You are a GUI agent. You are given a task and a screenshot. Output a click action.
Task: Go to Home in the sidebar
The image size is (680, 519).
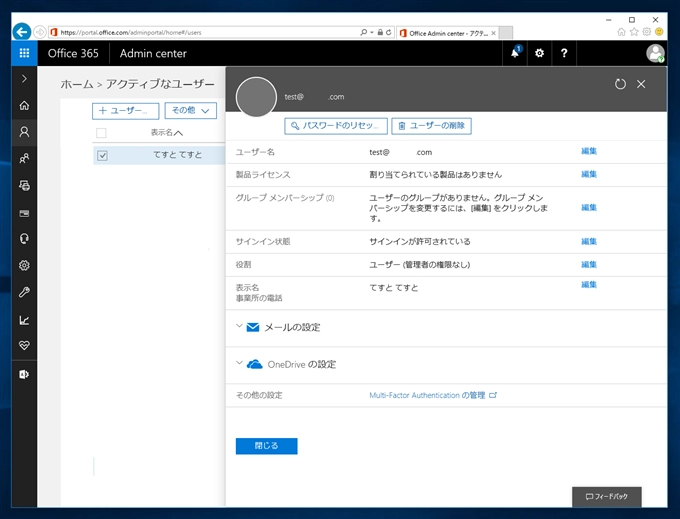pyautogui.click(x=24, y=105)
